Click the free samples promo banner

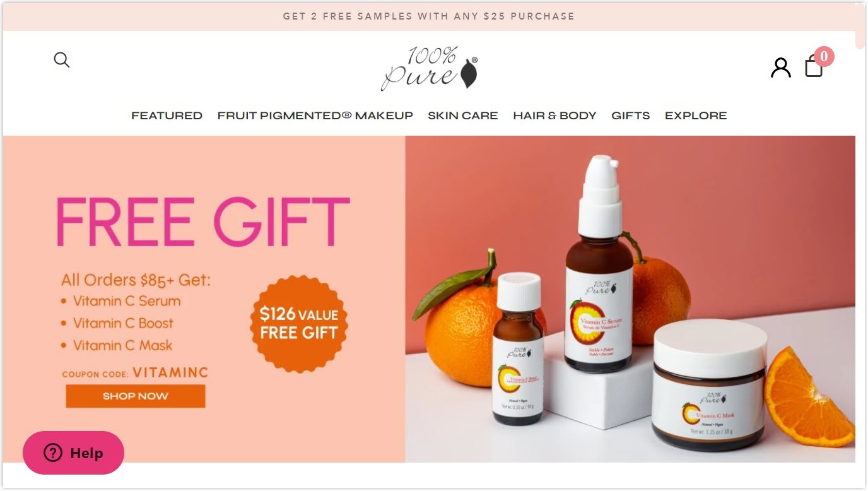[429, 16]
